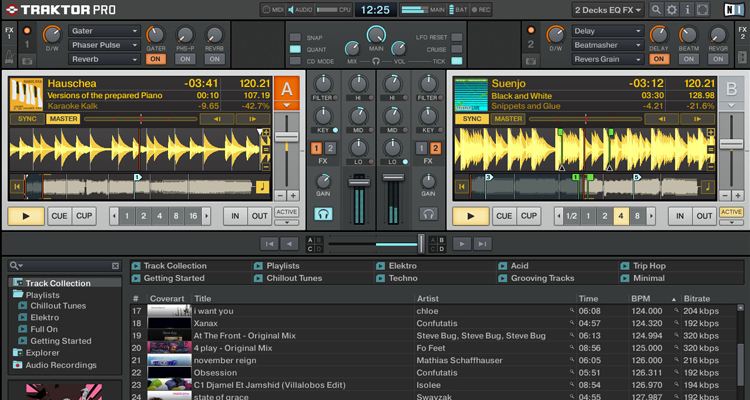The height and width of the screenshot is (400, 750).
Task: Select loop size 16 on Deck A
Action: point(193,216)
